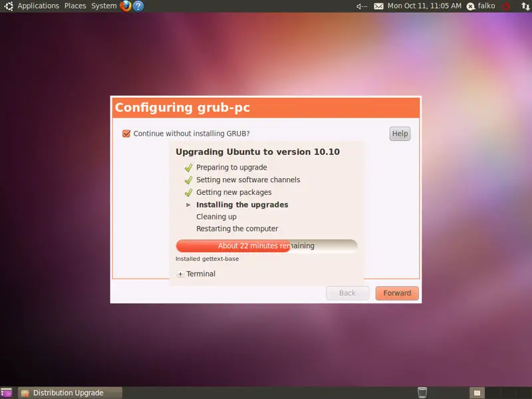
Task: Click 'Upgrading Ubuntu to version 10.10' heading
Action: (257, 152)
